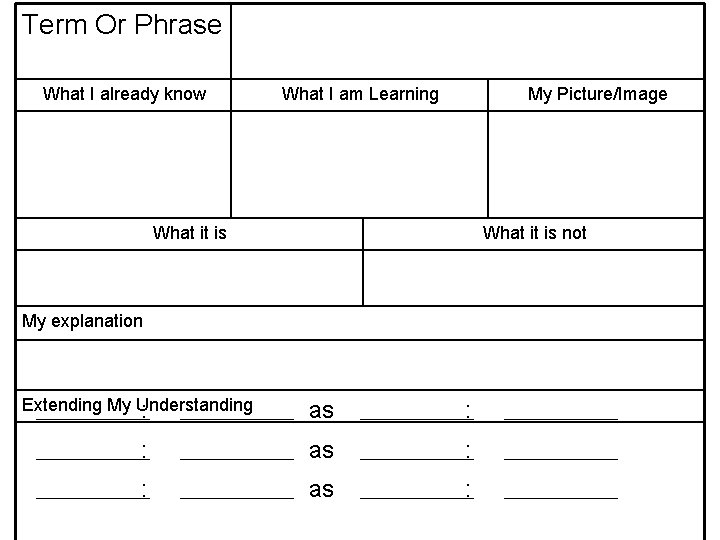Select the My Picture/Image header
The height and width of the screenshot is (540, 720).
[596, 95]
